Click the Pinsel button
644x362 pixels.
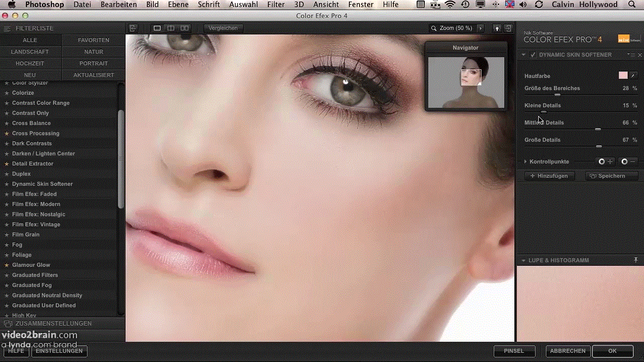click(x=515, y=351)
